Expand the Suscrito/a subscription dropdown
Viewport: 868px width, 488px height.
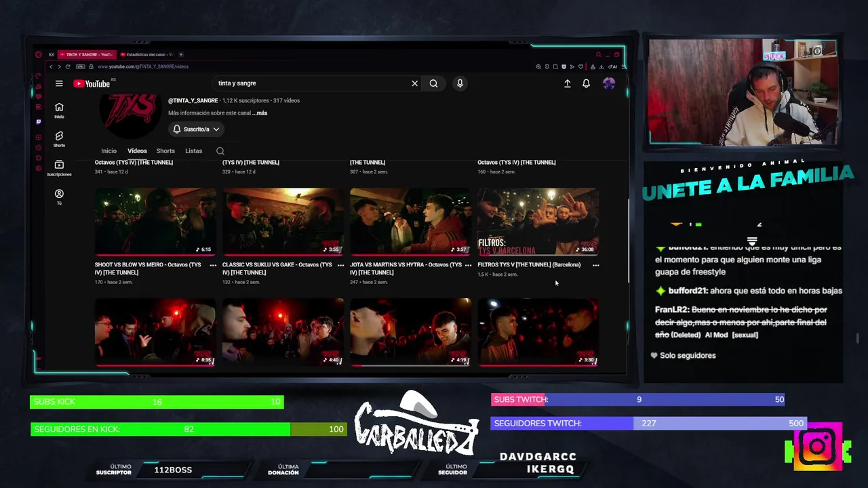coord(196,129)
